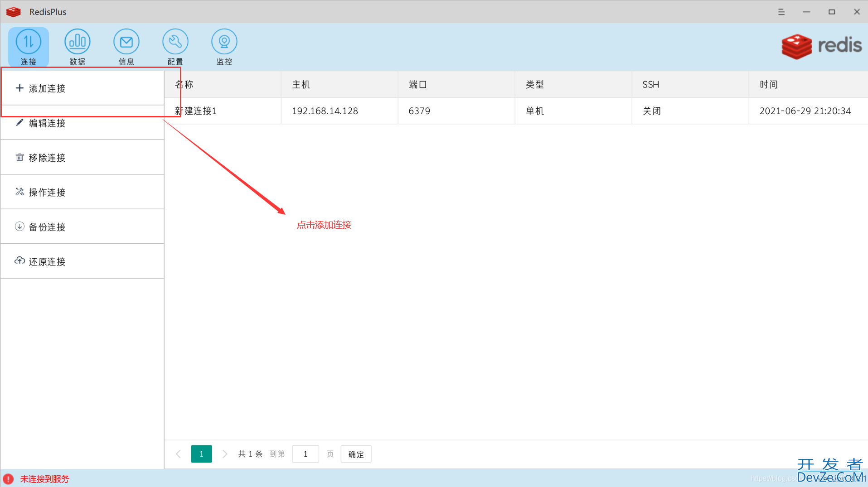This screenshot has height=487, width=868.
Task: Click port cell 6379
Action: click(x=456, y=111)
